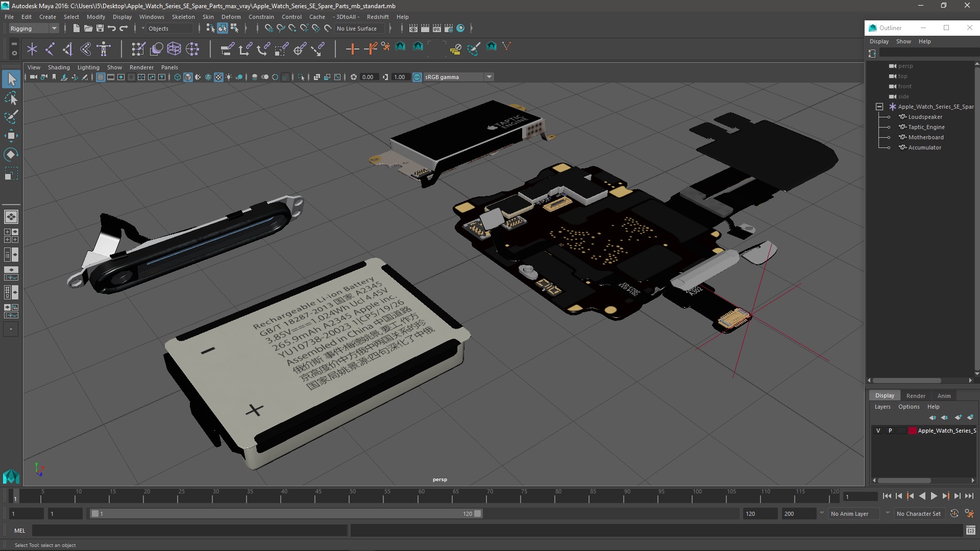This screenshot has height=551, width=980.
Task: Select the Motherboard node in Outliner
Action: click(925, 137)
